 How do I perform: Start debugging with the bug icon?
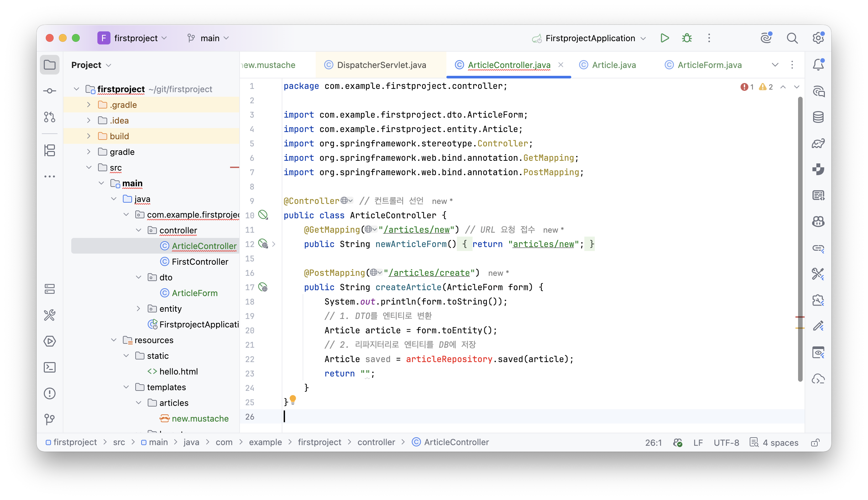click(687, 38)
